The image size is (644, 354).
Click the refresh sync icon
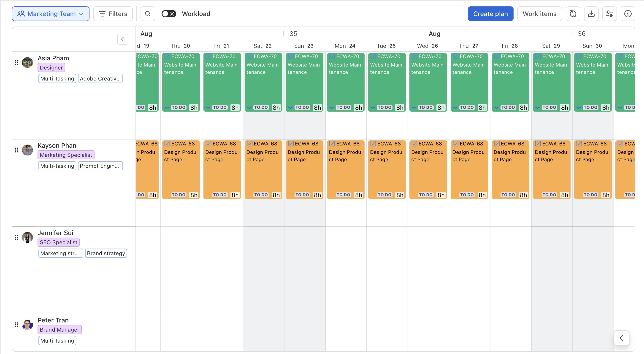coord(573,14)
